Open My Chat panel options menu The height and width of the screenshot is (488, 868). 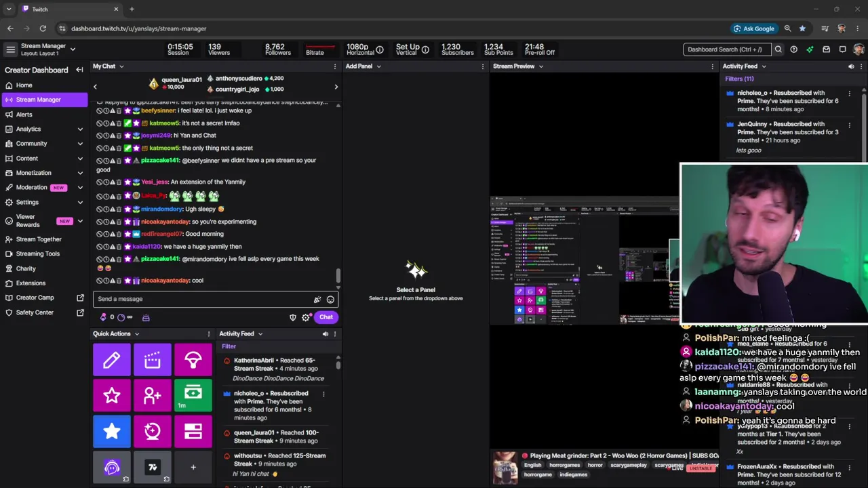coord(334,66)
